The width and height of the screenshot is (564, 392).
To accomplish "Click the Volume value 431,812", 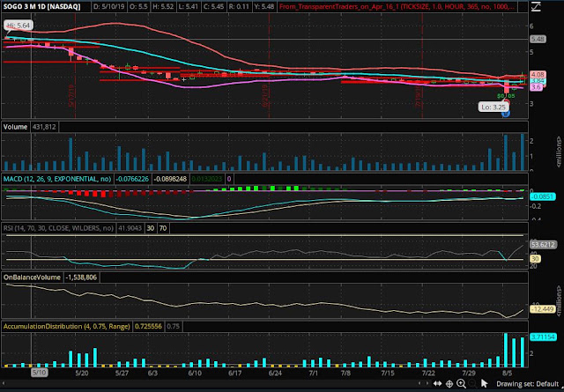I will tap(44, 127).
